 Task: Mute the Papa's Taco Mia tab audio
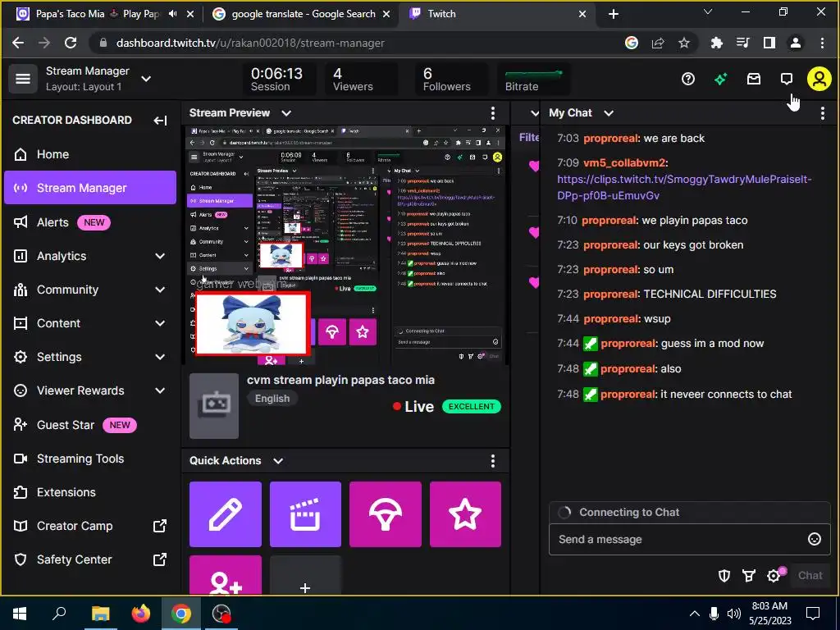172,14
